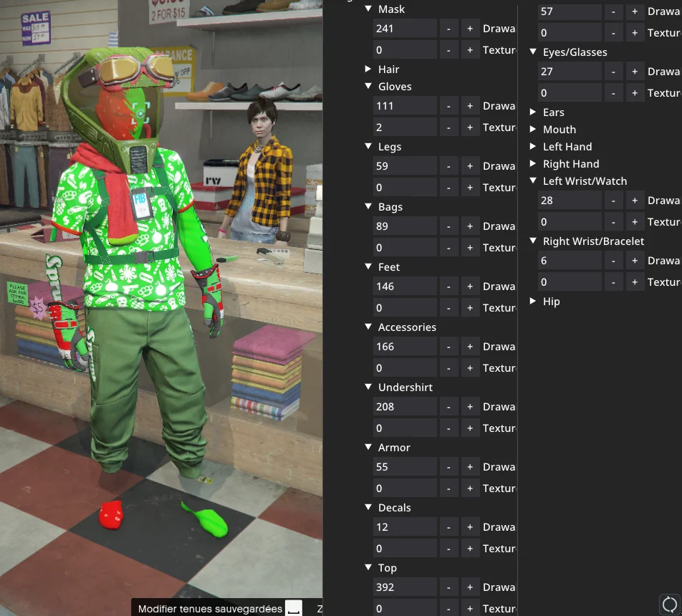The width and height of the screenshot is (682, 616).
Task: Collapse the Decals section
Action: (x=368, y=507)
